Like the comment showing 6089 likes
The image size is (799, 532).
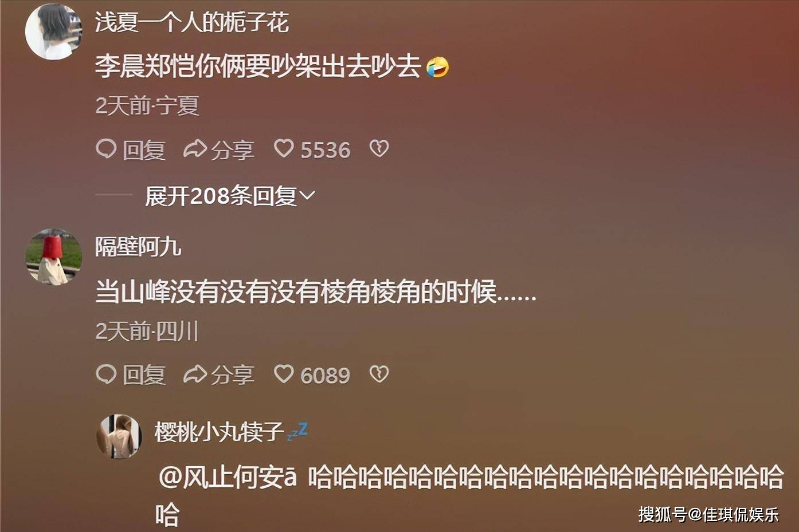[284, 374]
